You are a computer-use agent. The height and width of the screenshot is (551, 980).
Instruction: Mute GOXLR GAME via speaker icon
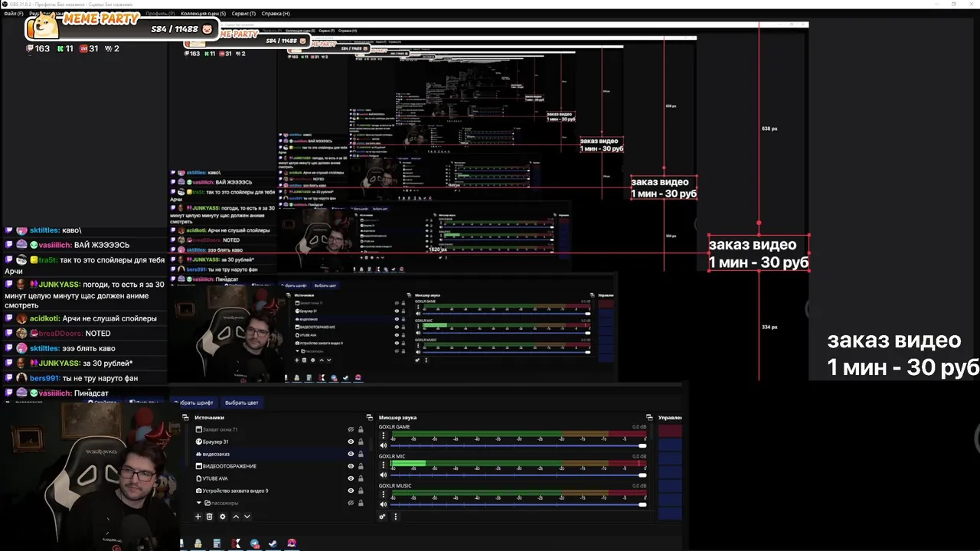[x=384, y=445]
